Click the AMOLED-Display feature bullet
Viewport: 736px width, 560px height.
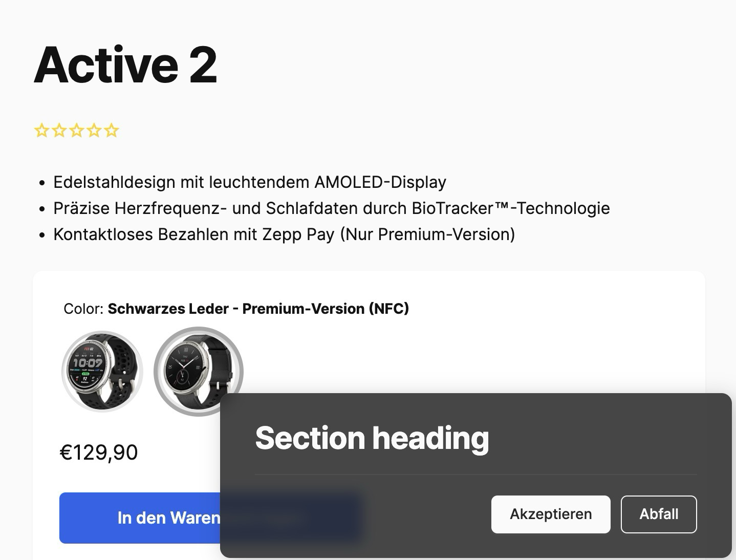point(250,182)
